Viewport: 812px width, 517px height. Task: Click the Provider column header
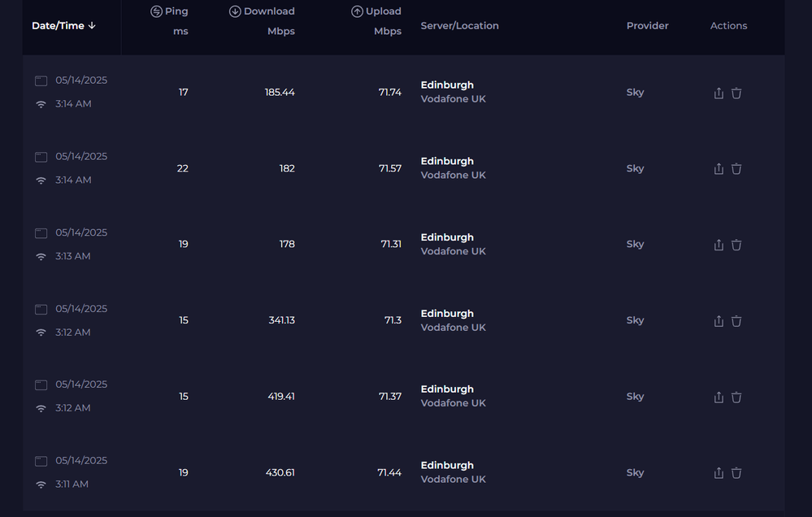(647, 26)
